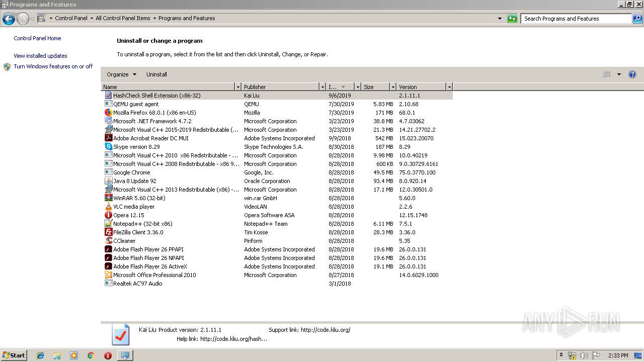Click the CCleaner program icon

[108, 240]
